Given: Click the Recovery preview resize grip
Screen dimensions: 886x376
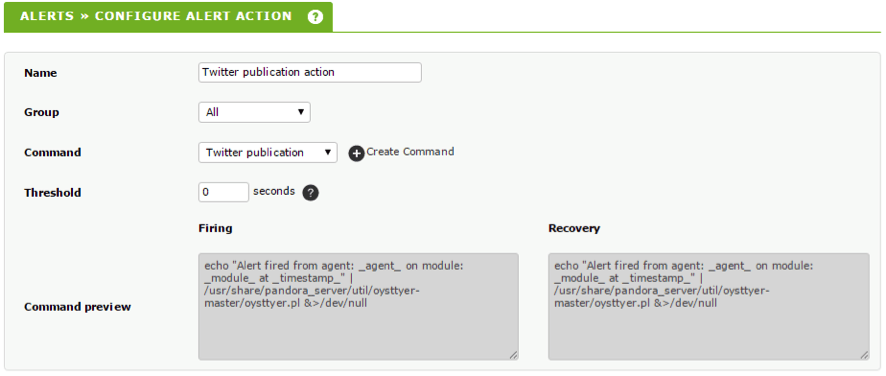Looking at the screenshot, I should tap(865, 355).
